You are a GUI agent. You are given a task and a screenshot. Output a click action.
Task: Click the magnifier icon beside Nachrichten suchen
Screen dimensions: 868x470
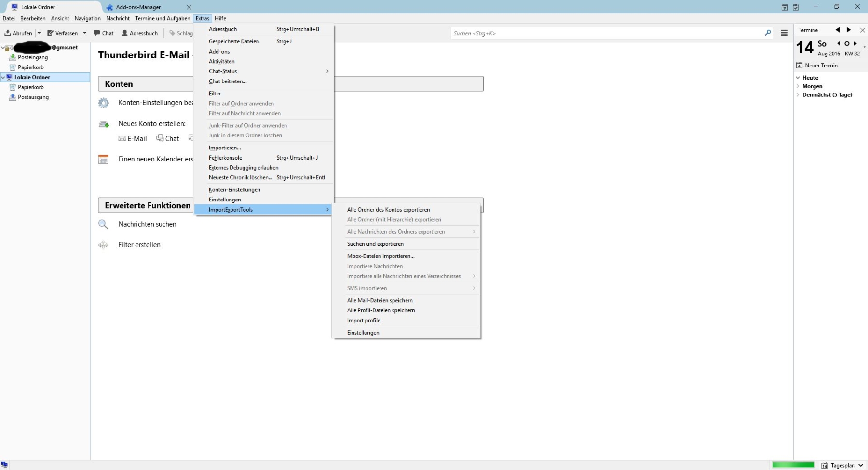(x=104, y=224)
